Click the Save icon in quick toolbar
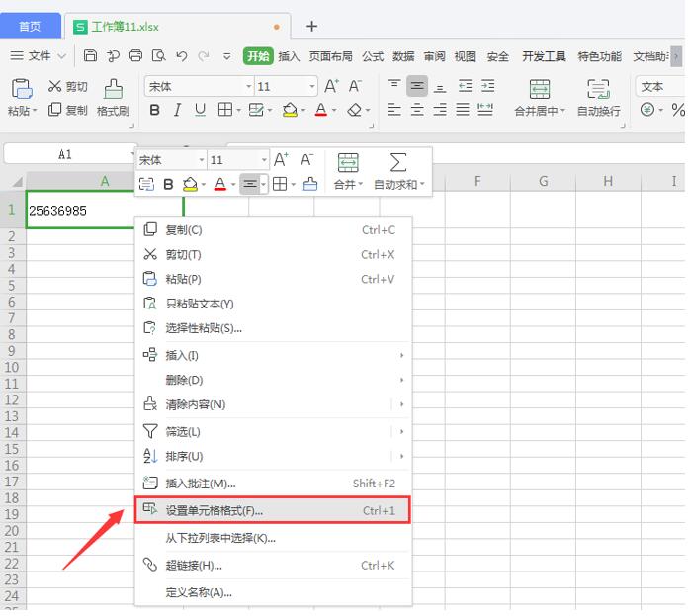689x616 pixels. tap(90, 55)
